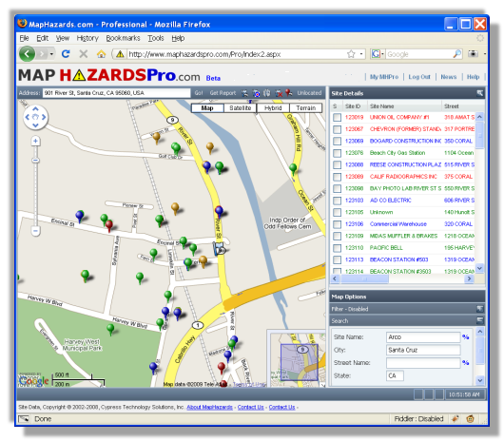Pan the map right arrow
The width and height of the screenshot is (504, 441).
point(44,117)
